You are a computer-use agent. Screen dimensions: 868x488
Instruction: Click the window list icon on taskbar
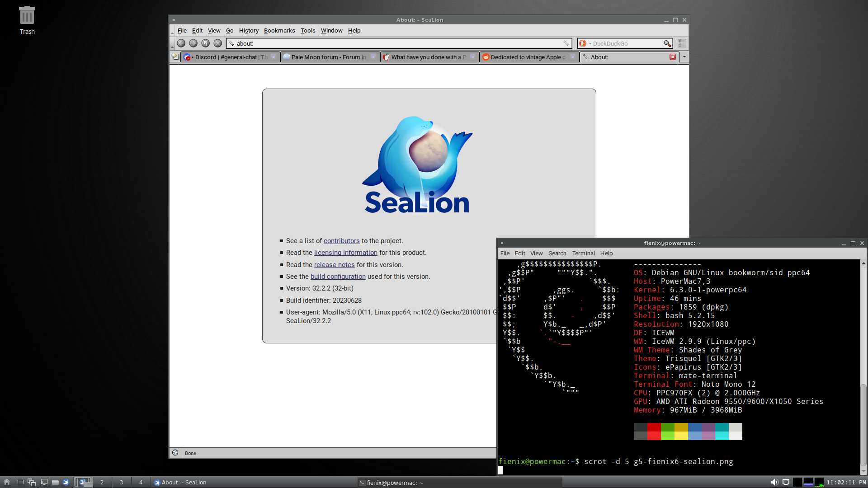point(32,482)
